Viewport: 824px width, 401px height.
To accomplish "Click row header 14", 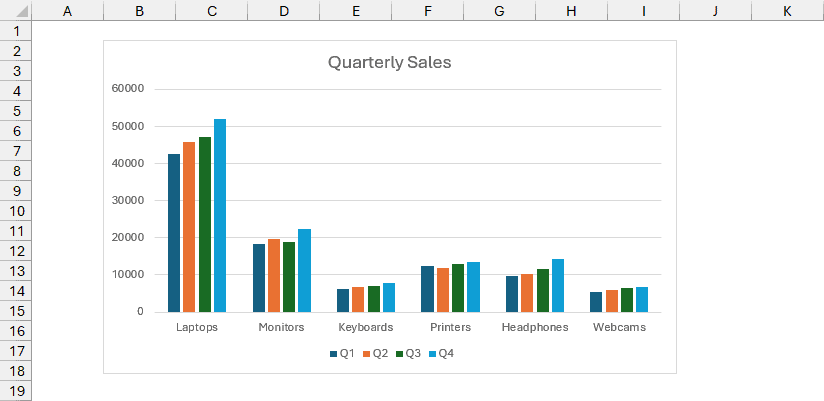I will coord(16,291).
